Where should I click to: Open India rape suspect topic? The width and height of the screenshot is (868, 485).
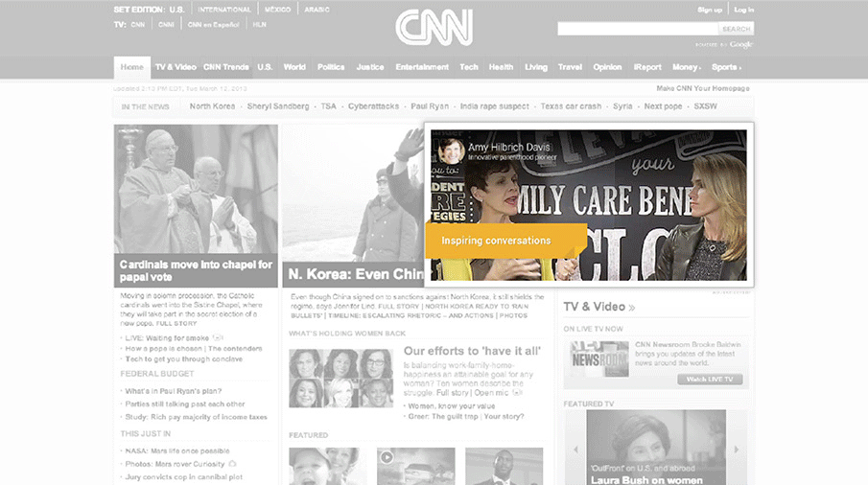click(x=494, y=106)
